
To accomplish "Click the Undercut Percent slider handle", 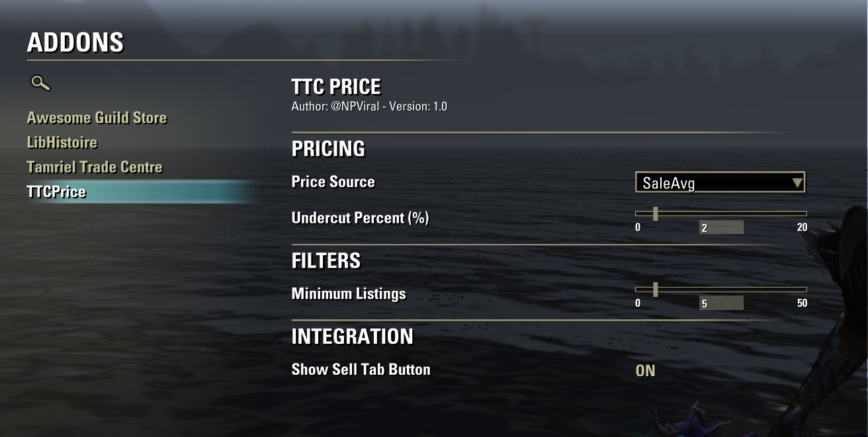I will pos(656,214).
